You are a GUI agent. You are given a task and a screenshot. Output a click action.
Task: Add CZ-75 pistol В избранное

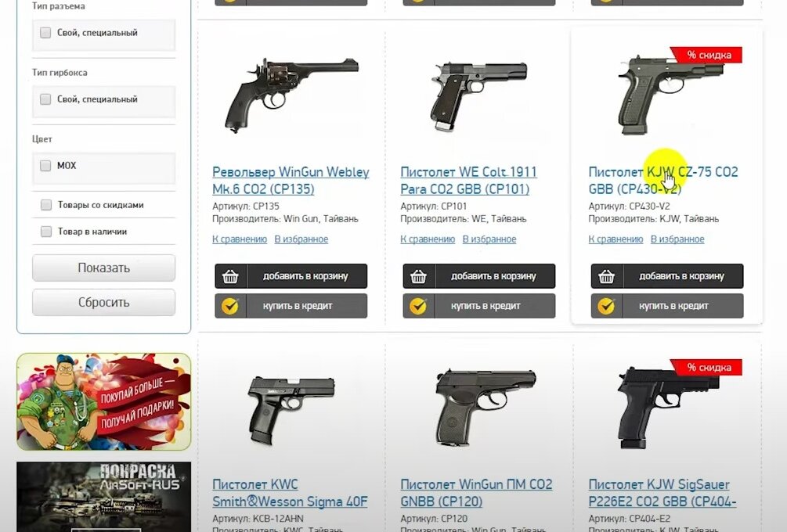click(677, 239)
